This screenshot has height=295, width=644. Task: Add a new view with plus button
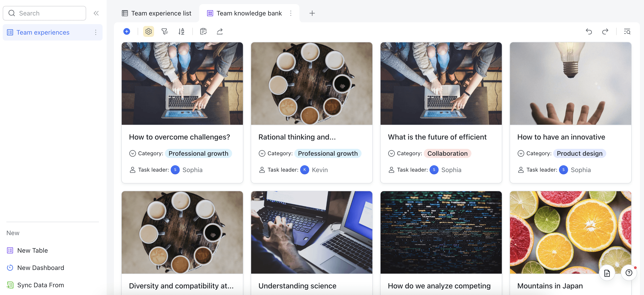(312, 13)
